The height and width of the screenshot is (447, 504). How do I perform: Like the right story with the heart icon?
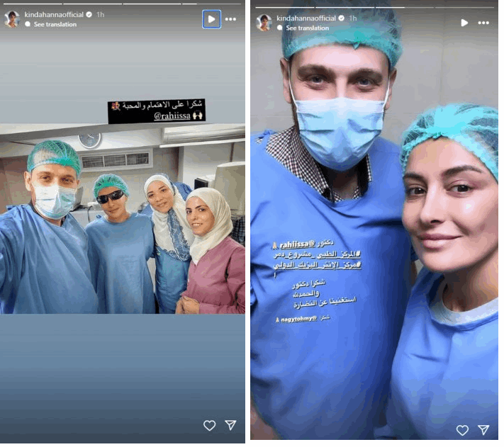tap(462, 430)
